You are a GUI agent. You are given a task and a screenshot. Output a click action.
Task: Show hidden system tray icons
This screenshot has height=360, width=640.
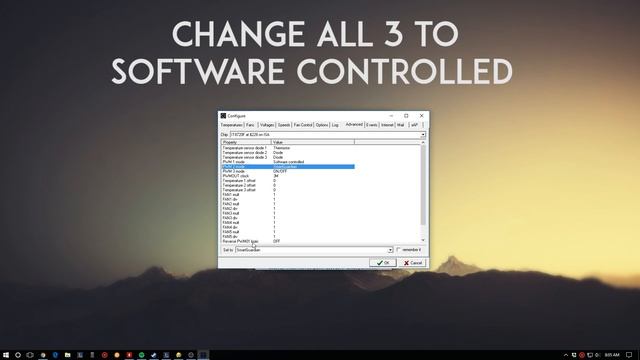566,355
